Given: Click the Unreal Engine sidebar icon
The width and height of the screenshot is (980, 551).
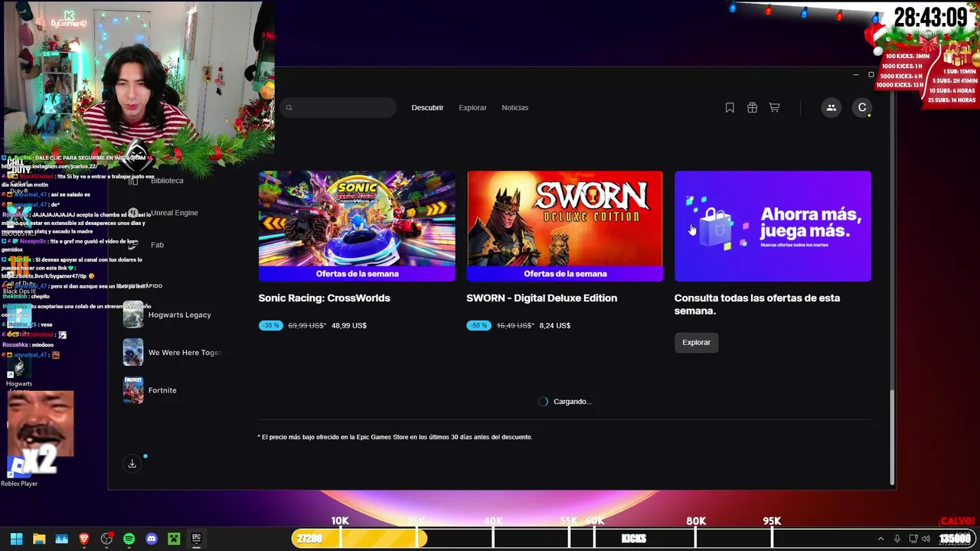Looking at the screenshot, I should tap(133, 213).
